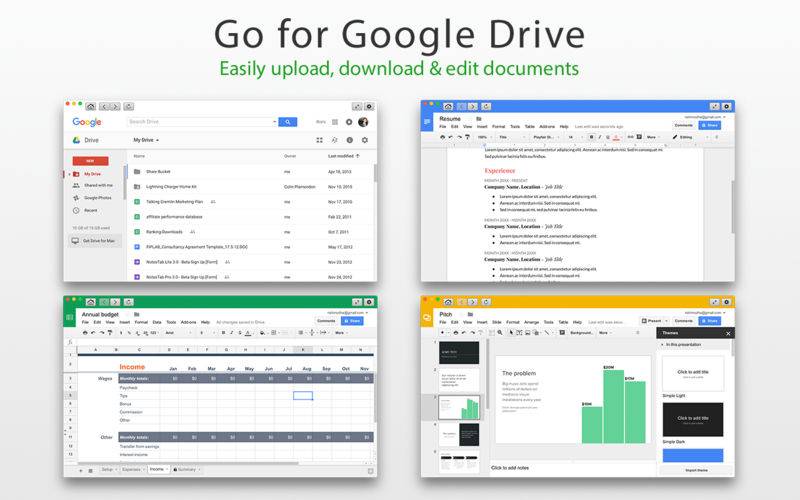The width and height of the screenshot is (800, 500).
Task: Click the Docs home icon in Resume window
Action: (x=427, y=122)
